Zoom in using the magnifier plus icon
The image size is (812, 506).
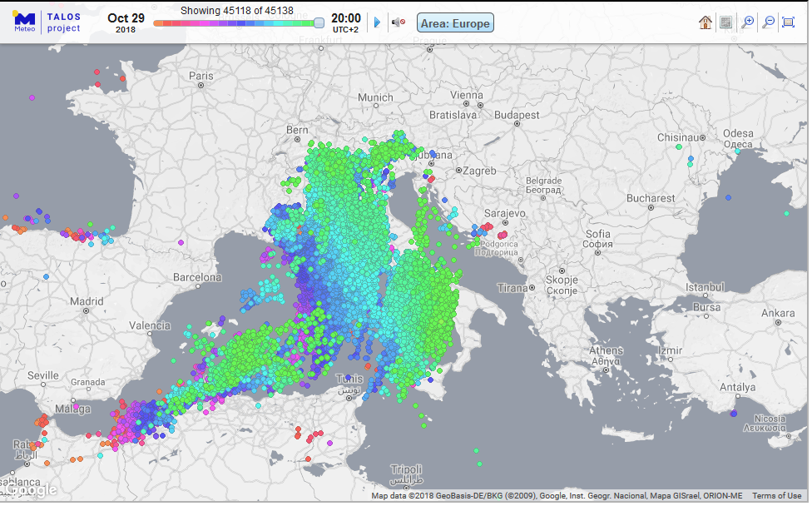point(748,22)
